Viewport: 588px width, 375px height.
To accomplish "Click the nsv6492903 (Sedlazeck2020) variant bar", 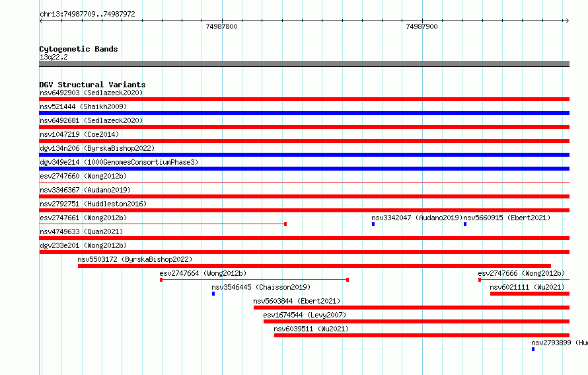I will [304, 99].
